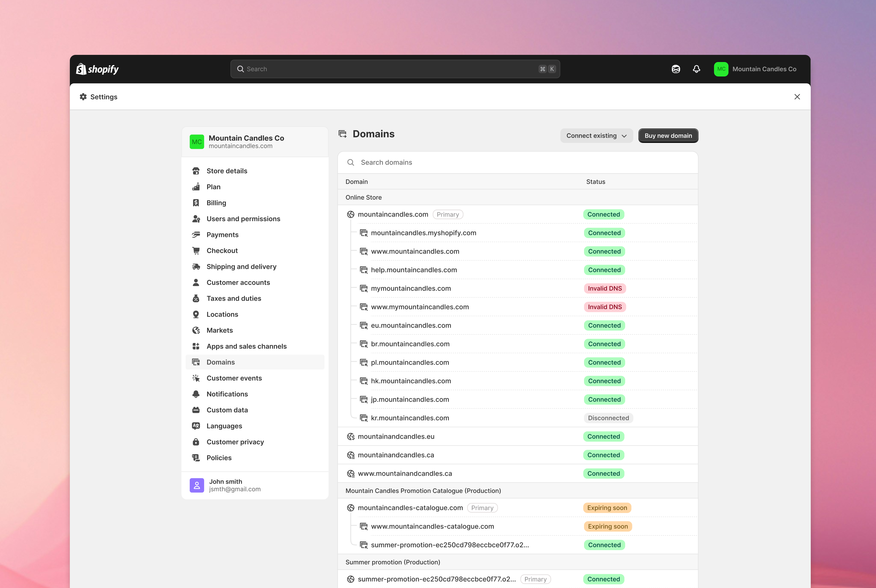
Task: Click the Disconnected badge for kr.mountaincandles.com
Action: pos(608,418)
